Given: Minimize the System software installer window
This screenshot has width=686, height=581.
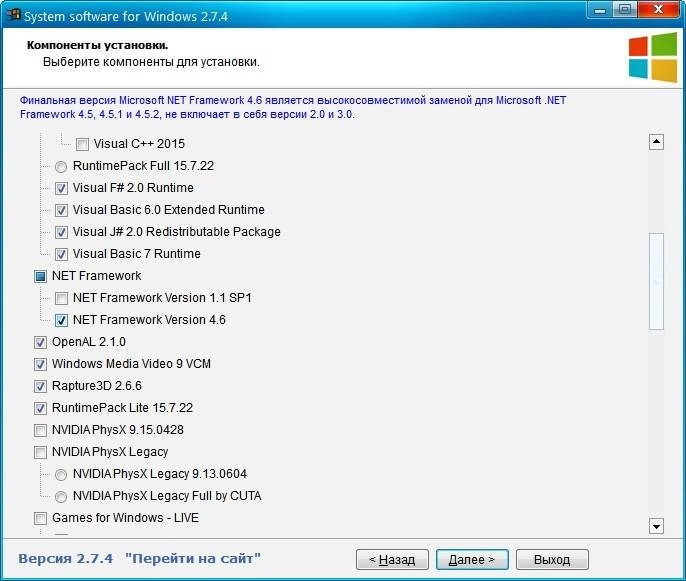Looking at the screenshot, I should coord(600,10).
